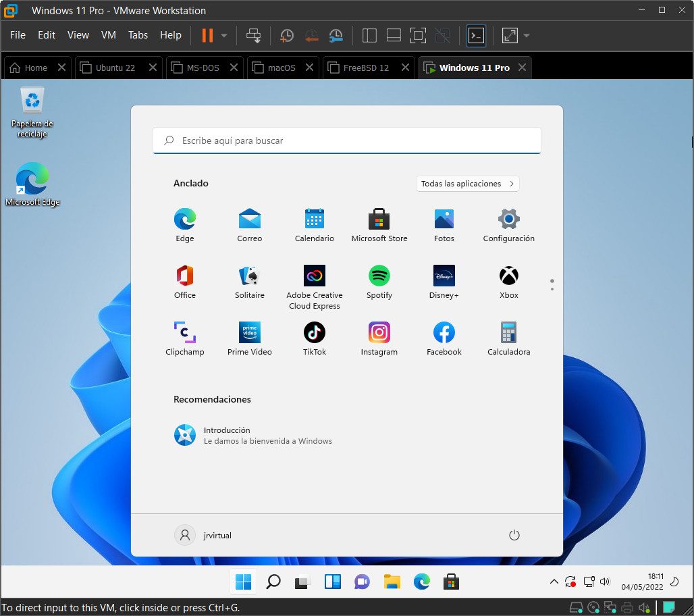Open the VM menu
This screenshot has height=616, width=694.
[109, 35]
